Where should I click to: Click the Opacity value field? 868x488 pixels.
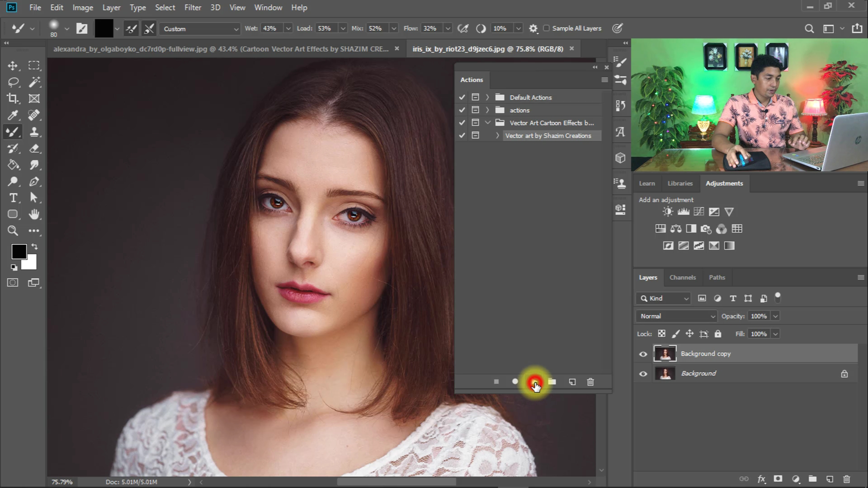[x=758, y=316]
